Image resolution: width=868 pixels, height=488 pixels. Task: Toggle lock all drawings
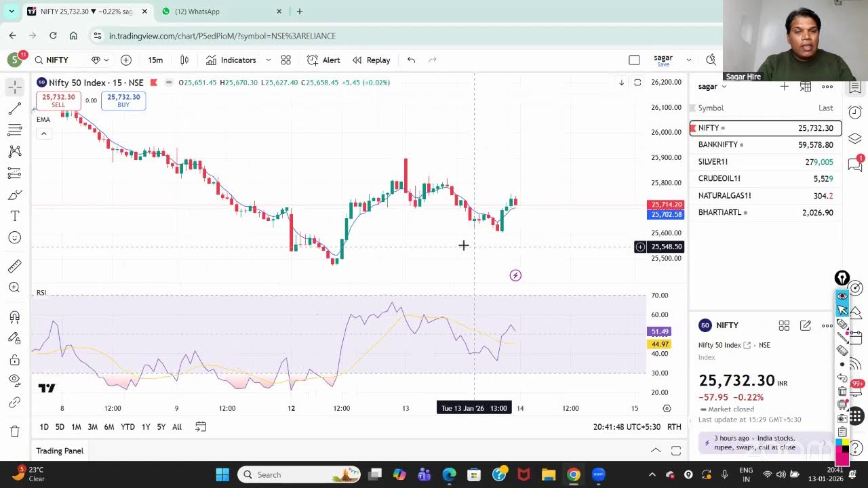(x=14, y=360)
